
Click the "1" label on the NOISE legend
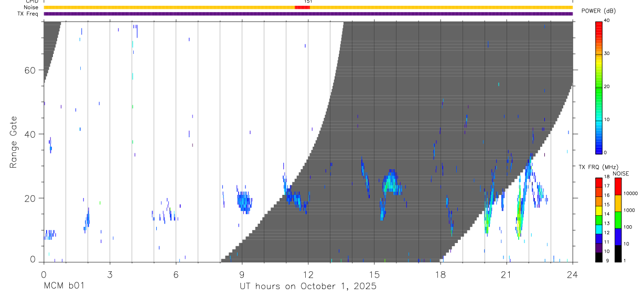[625, 260]
